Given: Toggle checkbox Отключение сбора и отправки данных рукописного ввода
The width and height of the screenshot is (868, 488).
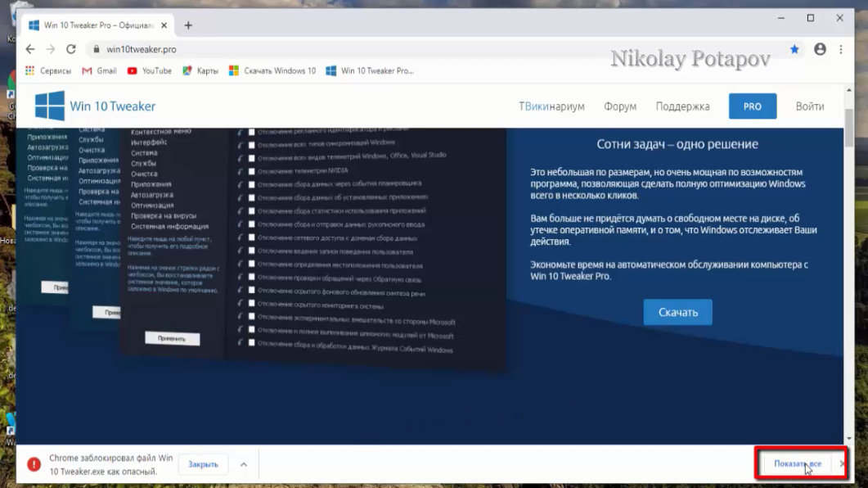Looking at the screenshot, I should point(251,224).
